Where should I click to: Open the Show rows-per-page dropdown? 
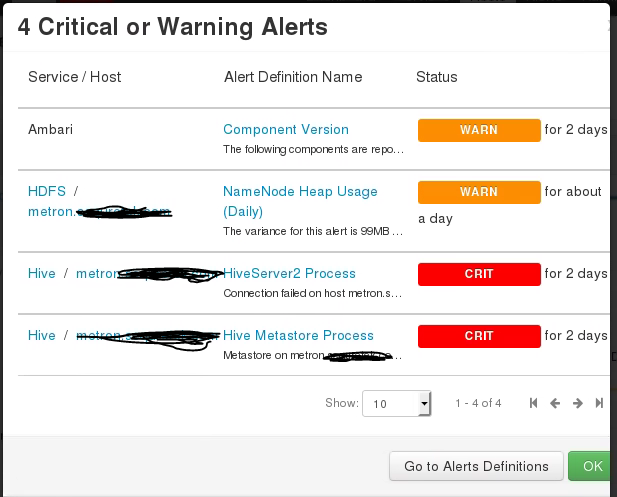tap(396, 403)
